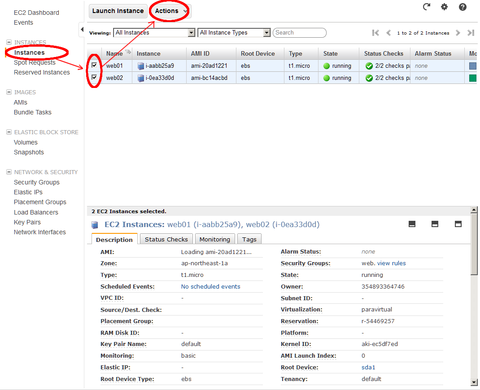Screen dimensions: 480x390
Task: Uncheck the web01 instance checkbox
Action: [x=94, y=65]
